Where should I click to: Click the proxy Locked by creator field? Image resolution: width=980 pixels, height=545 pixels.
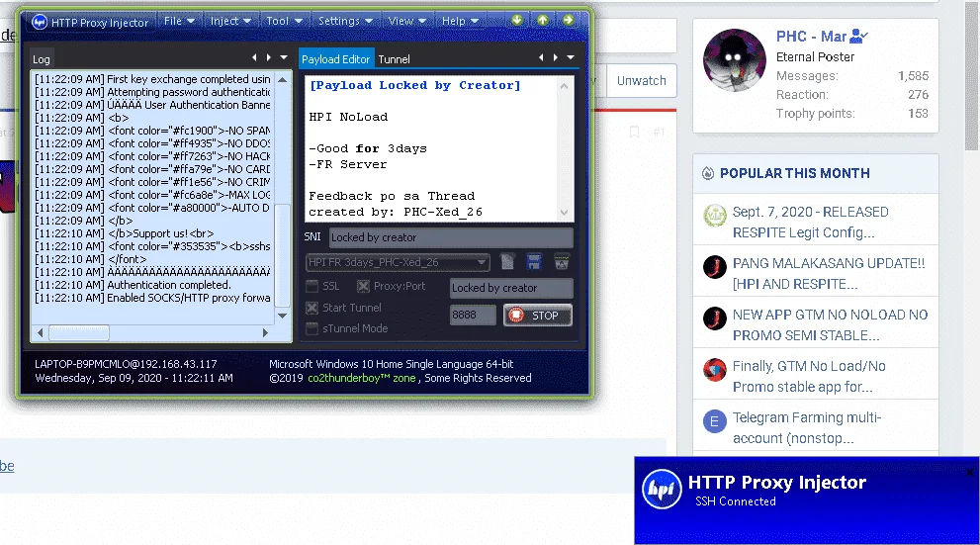pyautogui.click(x=511, y=288)
